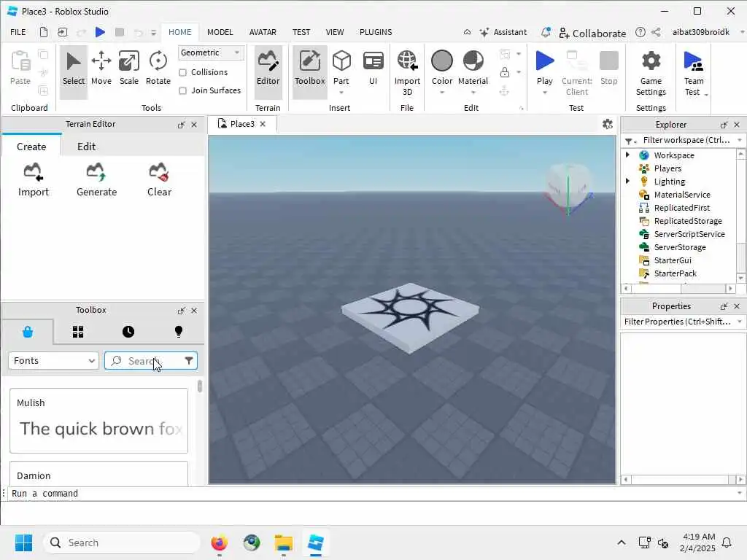Click the Clear terrain tool
This screenshot has width=747, height=560.
point(159,179)
